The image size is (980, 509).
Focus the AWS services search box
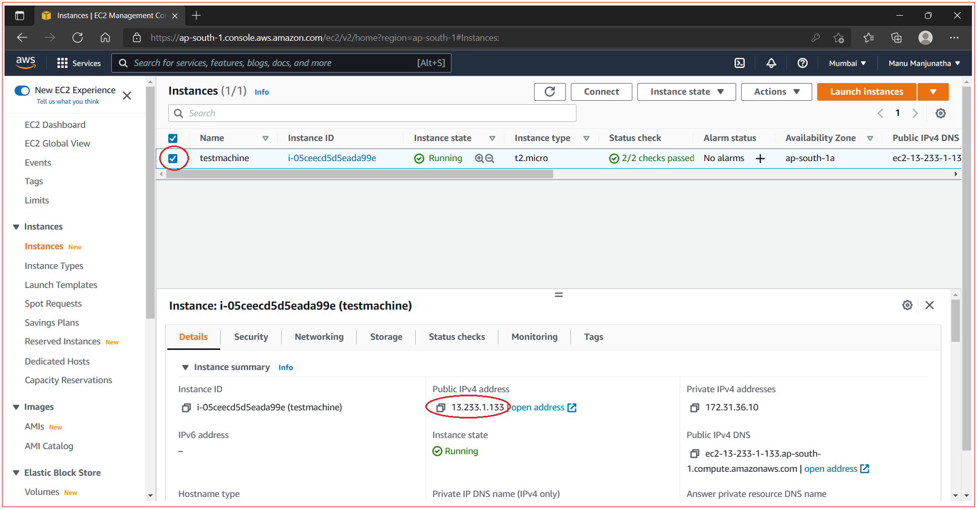(x=281, y=63)
